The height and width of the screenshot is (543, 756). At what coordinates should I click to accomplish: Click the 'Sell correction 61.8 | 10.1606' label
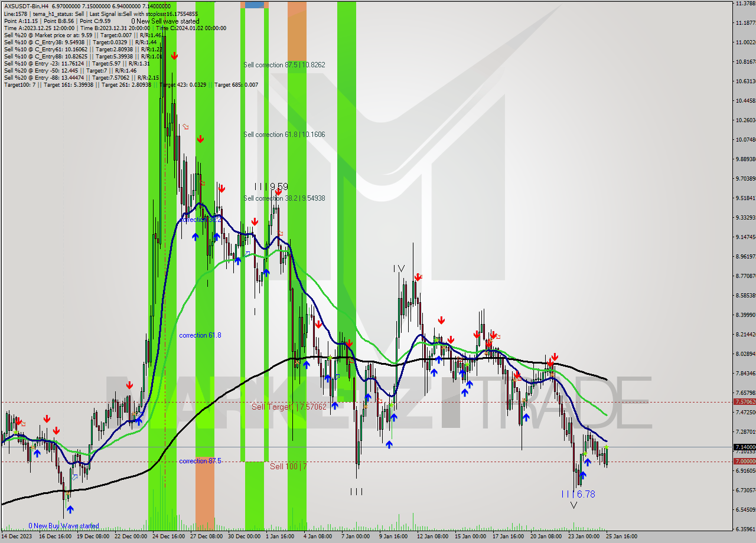pyautogui.click(x=284, y=135)
